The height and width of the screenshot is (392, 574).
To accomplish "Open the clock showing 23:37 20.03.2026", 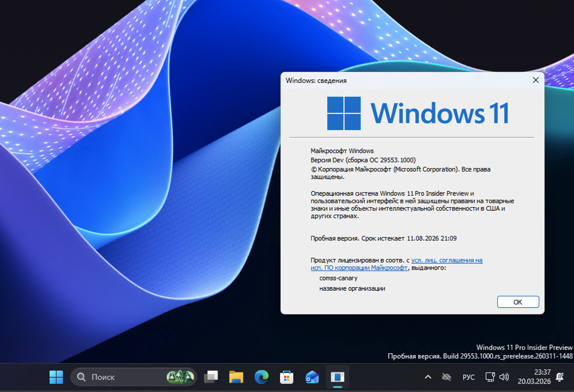I will coord(534,377).
